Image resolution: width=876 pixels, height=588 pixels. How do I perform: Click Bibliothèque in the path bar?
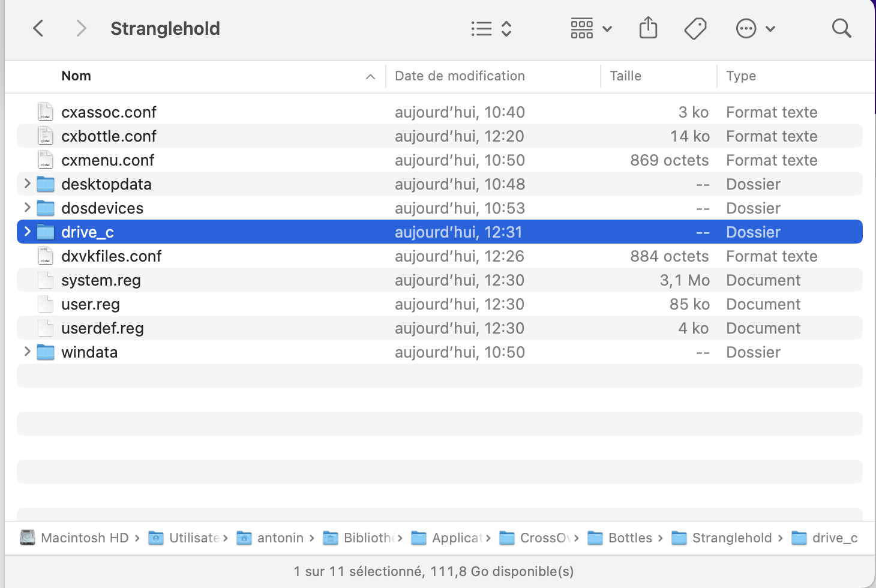tap(358, 538)
